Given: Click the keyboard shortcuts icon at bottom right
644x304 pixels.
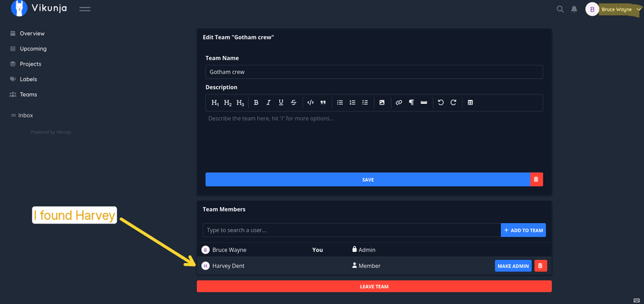Looking at the screenshot, I should [x=636, y=300].
